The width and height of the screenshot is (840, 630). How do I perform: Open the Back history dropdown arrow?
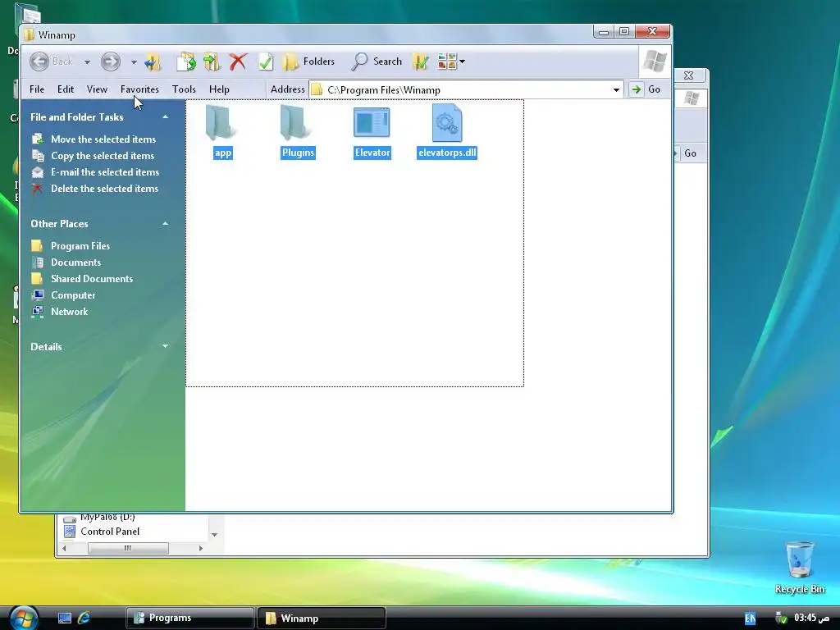point(87,62)
